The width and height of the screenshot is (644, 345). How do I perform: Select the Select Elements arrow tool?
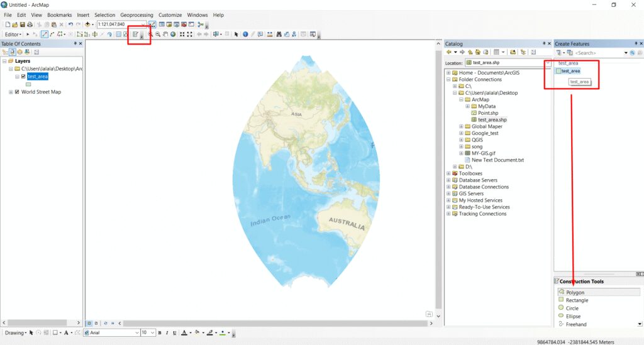(x=236, y=35)
